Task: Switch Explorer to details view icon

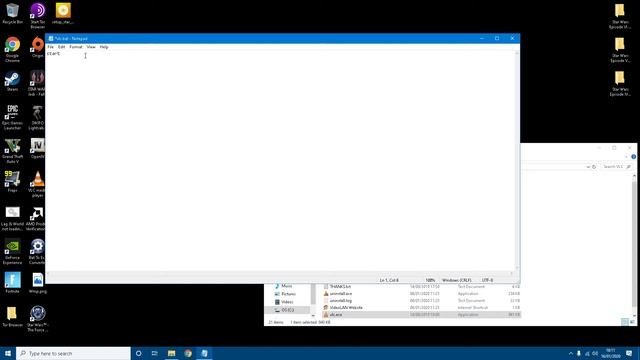Action: pos(624,322)
